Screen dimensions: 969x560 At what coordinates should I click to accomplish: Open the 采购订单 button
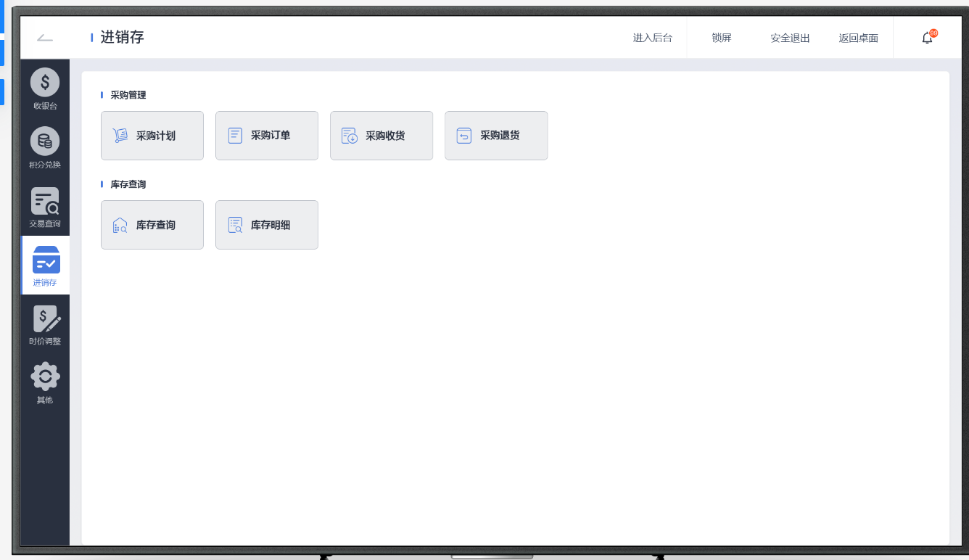coord(267,136)
